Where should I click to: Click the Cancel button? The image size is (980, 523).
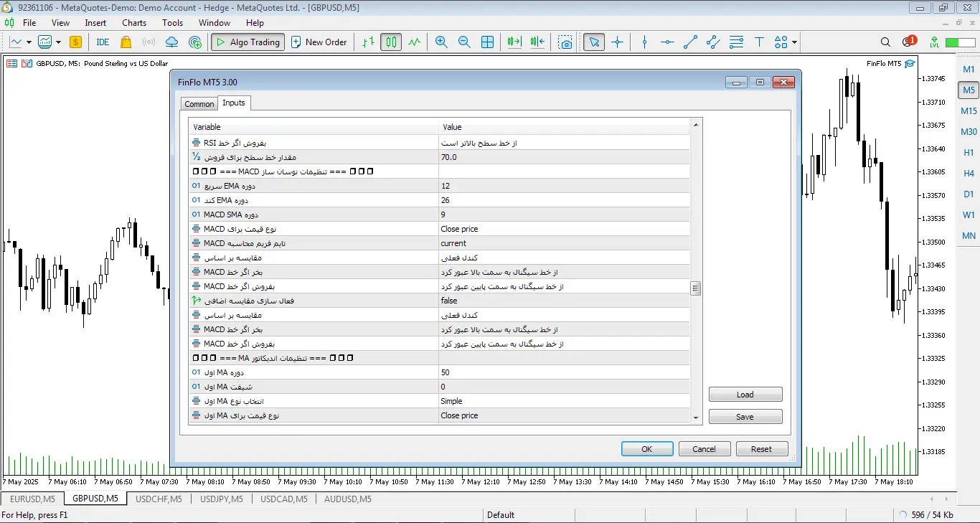coord(705,449)
